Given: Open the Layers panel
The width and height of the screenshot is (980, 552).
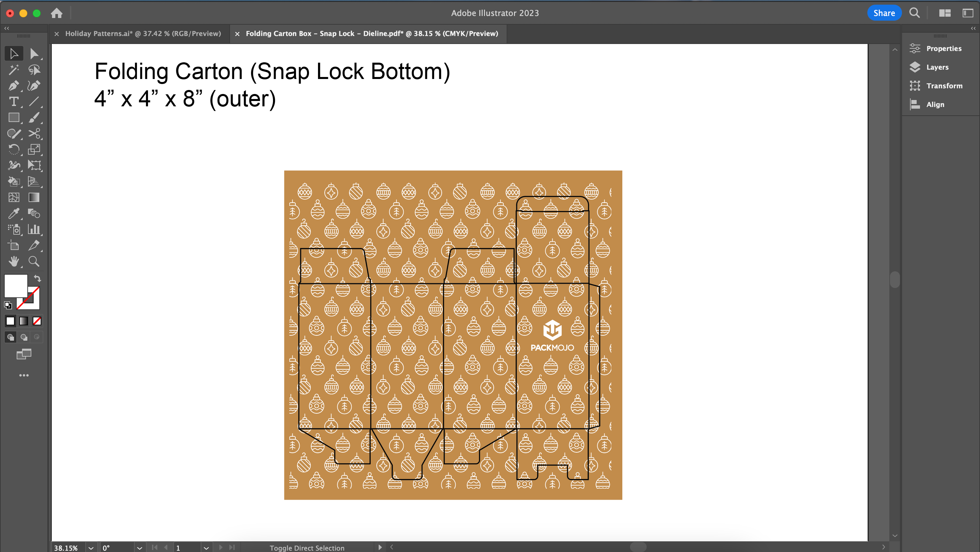Looking at the screenshot, I should click(x=937, y=67).
